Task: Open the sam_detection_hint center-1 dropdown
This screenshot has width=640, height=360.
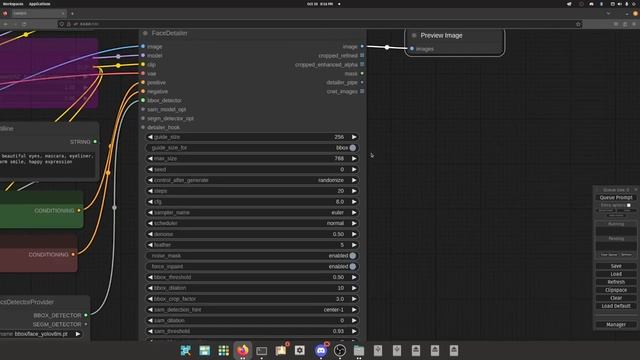Action: click(252, 310)
